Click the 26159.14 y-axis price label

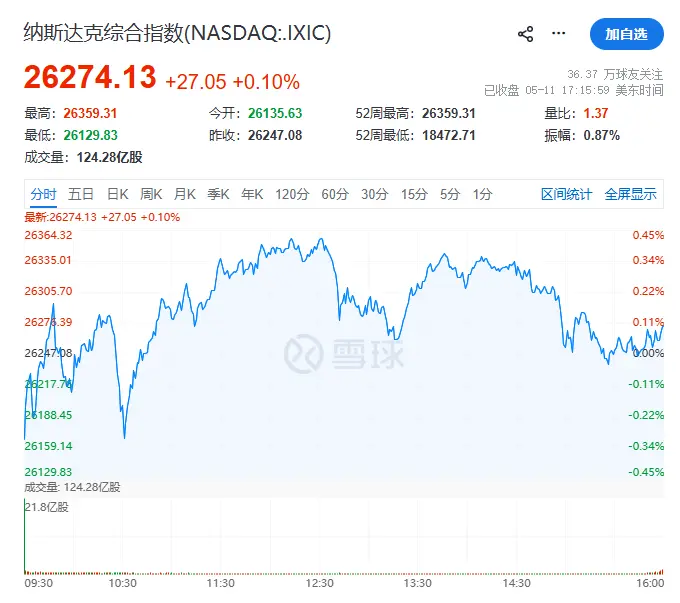pyautogui.click(x=48, y=446)
